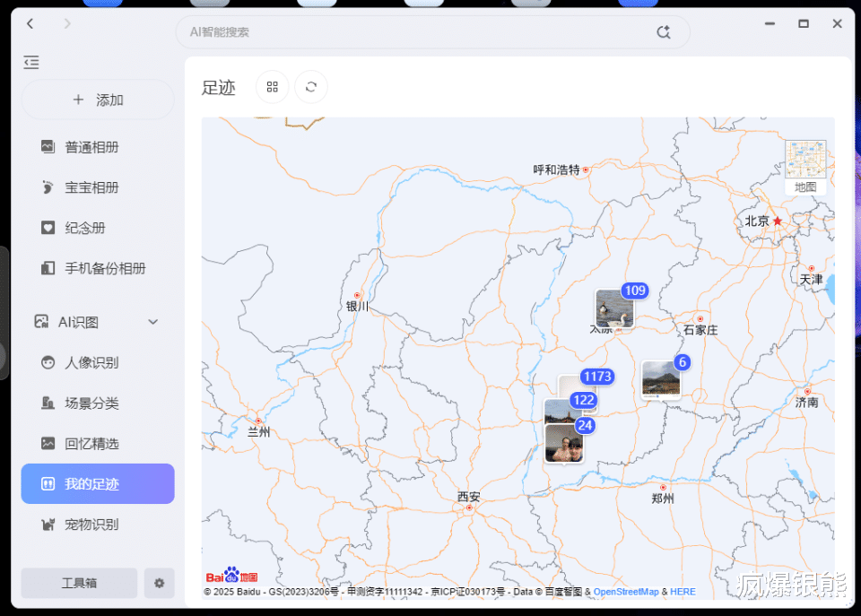Viewport: 861px width, 616px height.
Task: Select AI识图 section header
Action: [x=98, y=322]
